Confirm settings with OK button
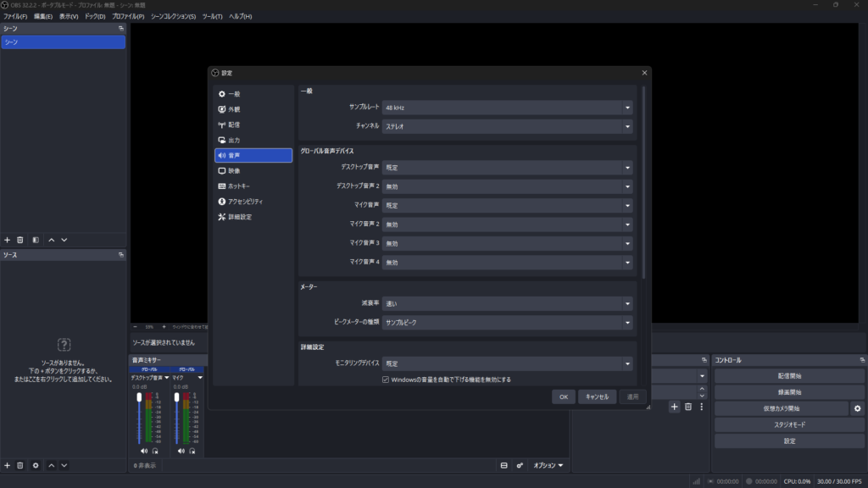 564,396
